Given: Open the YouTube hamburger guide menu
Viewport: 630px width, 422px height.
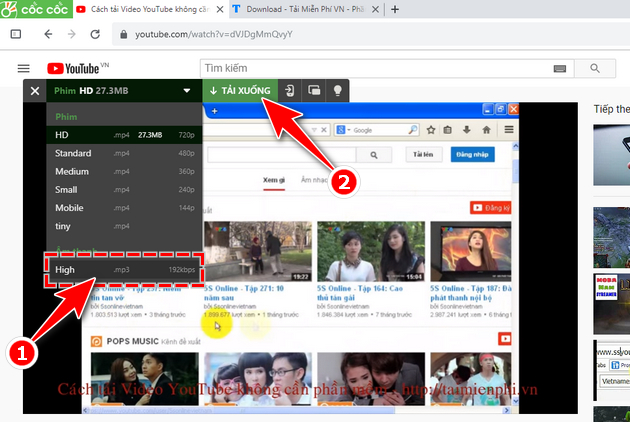Looking at the screenshot, I should [x=24, y=68].
